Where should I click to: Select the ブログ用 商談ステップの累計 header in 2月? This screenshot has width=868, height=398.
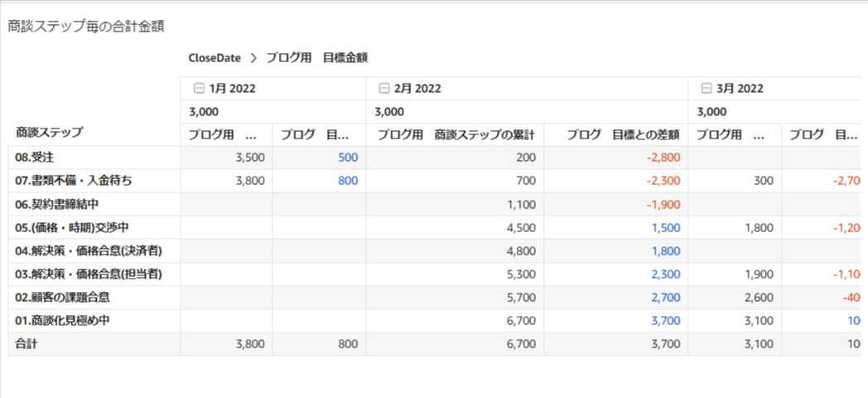pos(454,134)
